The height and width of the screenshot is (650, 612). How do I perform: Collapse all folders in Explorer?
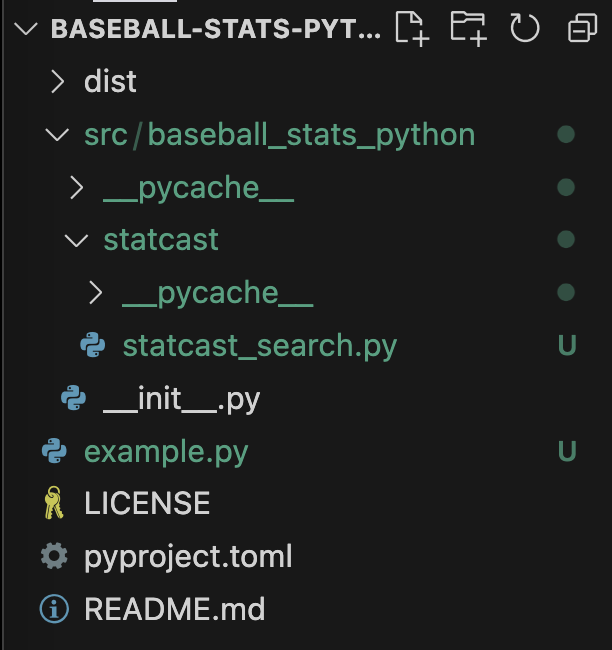tap(581, 29)
